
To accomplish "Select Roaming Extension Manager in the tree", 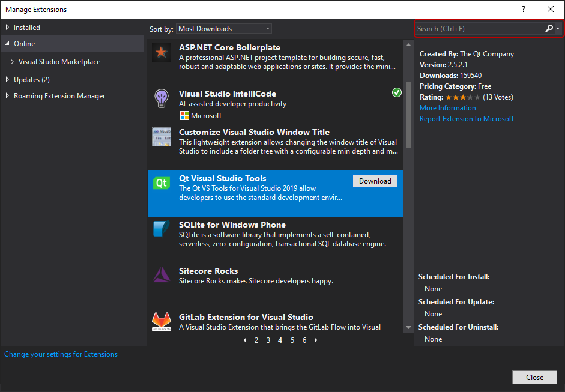I will click(x=59, y=96).
